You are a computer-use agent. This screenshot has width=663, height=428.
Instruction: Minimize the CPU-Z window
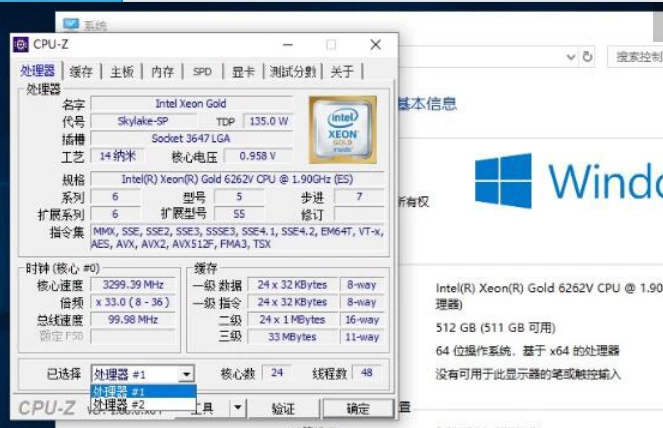(288, 44)
